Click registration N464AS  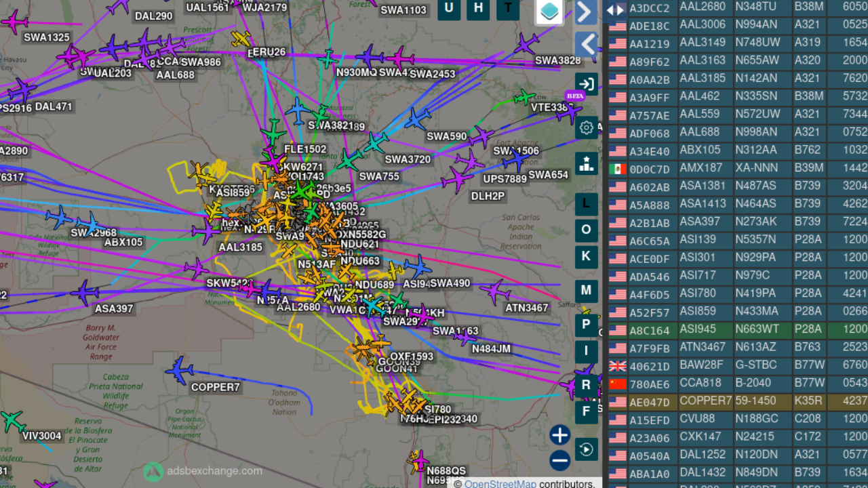(x=757, y=203)
